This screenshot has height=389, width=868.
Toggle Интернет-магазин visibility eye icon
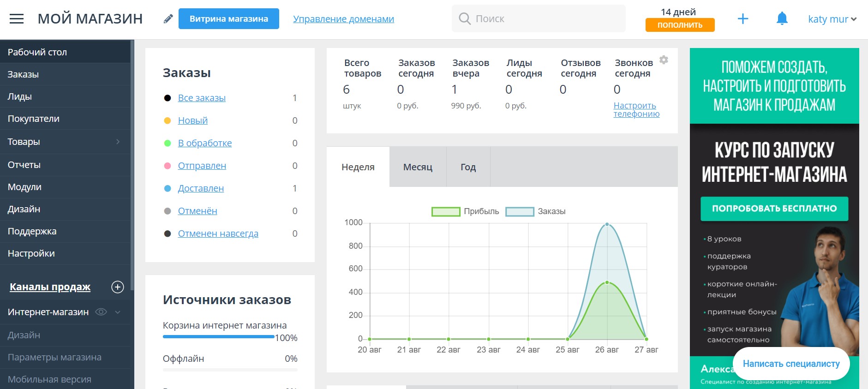tap(101, 312)
